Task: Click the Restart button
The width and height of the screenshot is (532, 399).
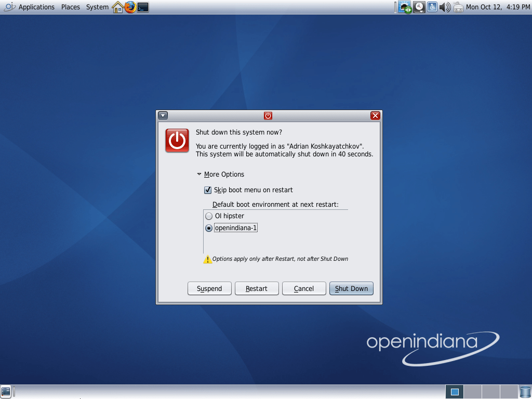Action: [x=257, y=288]
